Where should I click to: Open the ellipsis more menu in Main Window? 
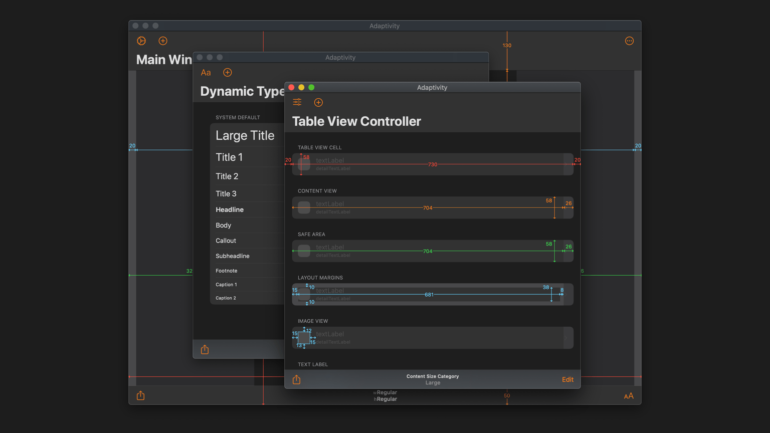point(629,41)
